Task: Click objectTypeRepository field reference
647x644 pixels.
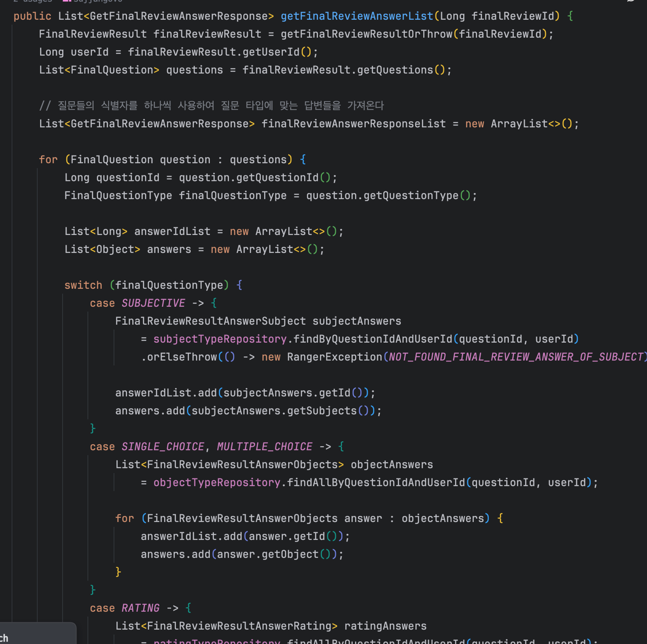Action: [x=217, y=483]
